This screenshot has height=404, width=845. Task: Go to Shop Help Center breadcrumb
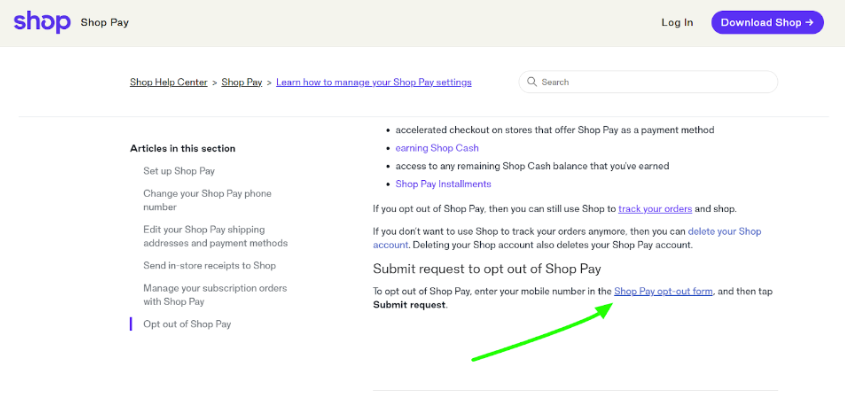click(169, 82)
